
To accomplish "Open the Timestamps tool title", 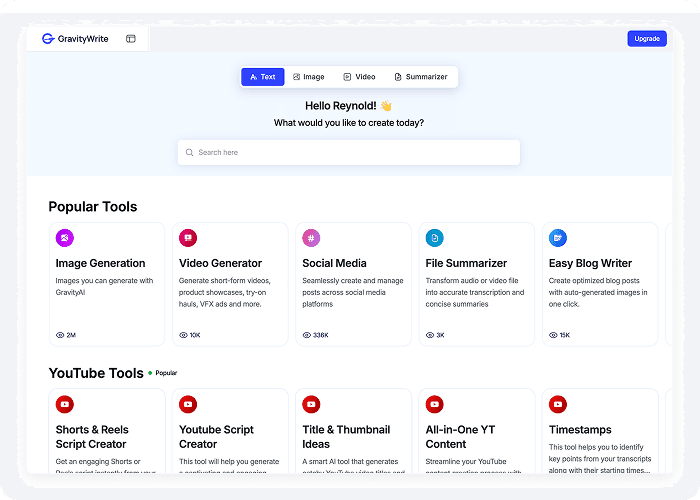I will point(580,430).
